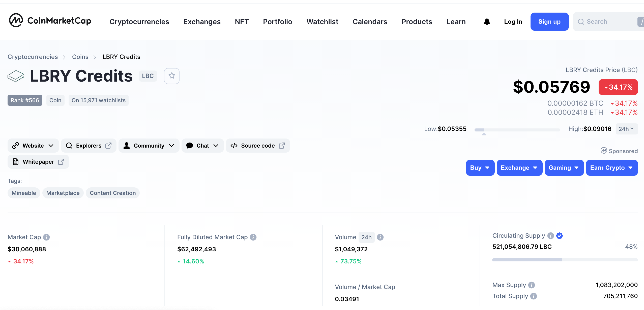Switch to the NFT section
Screen dimensions: 644x310
[x=241, y=22]
